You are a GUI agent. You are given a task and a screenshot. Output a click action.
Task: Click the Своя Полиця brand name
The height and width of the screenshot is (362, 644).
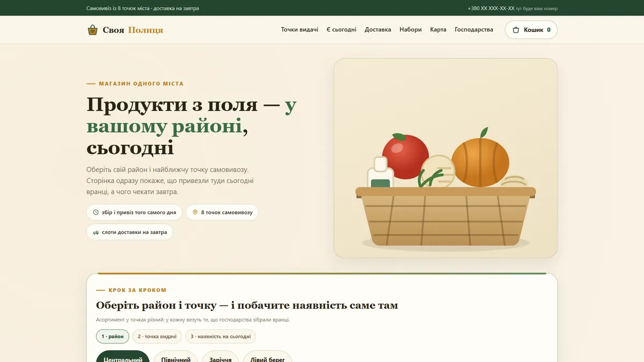click(133, 30)
